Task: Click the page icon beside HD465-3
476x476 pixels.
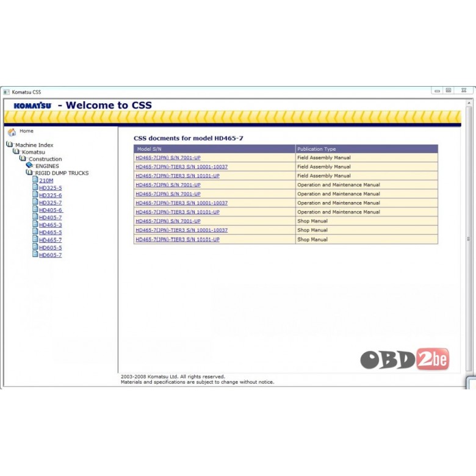Action: [35, 224]
